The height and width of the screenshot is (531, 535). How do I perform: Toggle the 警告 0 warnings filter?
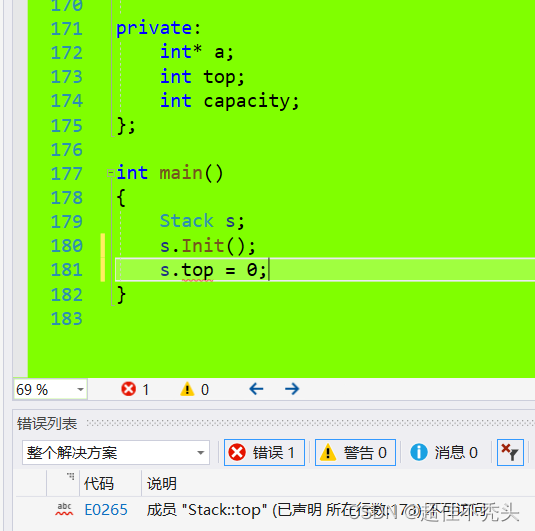point(355,453)
